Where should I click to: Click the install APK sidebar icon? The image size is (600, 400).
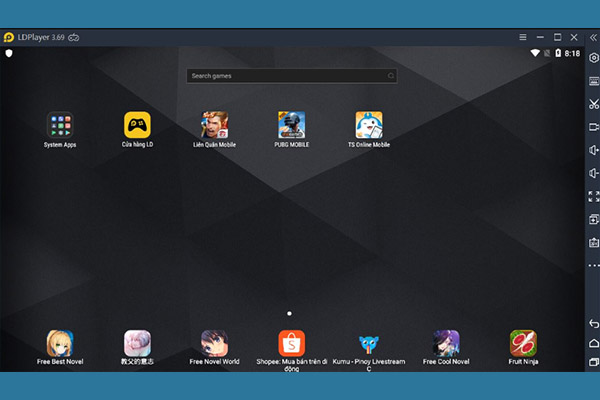tap(593, 242)
